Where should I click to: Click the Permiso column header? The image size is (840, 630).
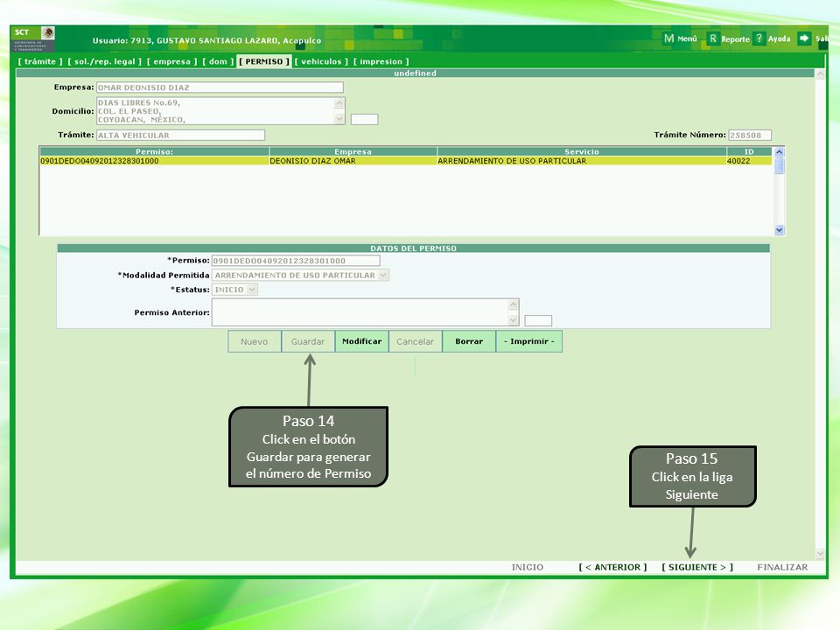[x=154, y=151]
